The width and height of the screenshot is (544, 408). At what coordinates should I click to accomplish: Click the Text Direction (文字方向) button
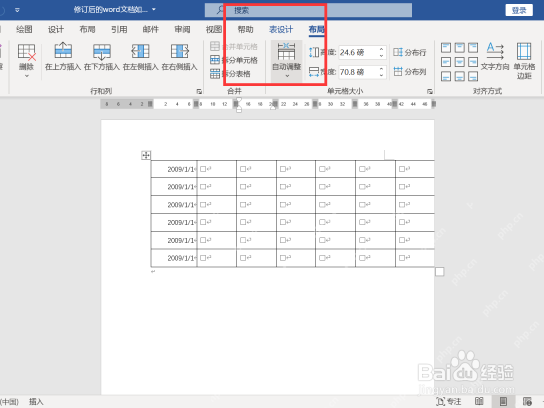click(495, 57)
